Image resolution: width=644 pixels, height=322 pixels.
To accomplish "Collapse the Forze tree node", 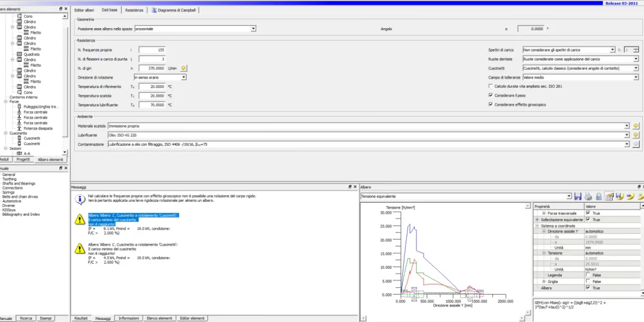I will coord(6,102).
